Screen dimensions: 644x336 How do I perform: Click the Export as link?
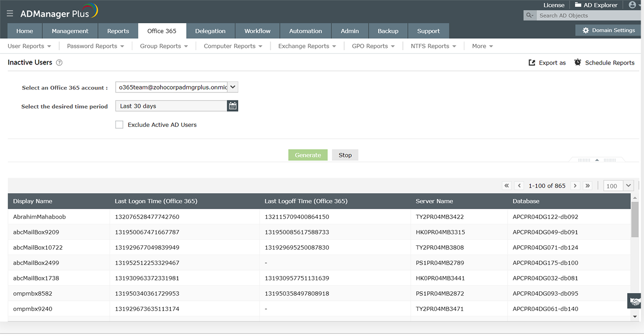click(552, 63)
